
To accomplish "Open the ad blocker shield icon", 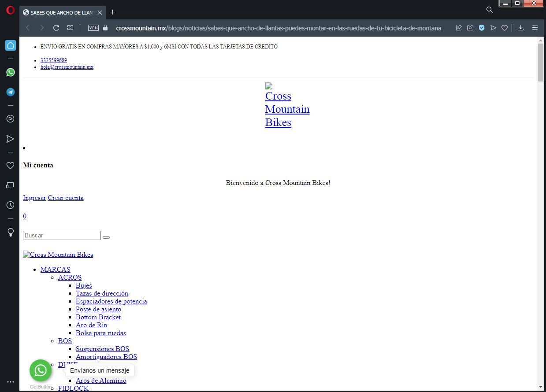I will point(482,28).
